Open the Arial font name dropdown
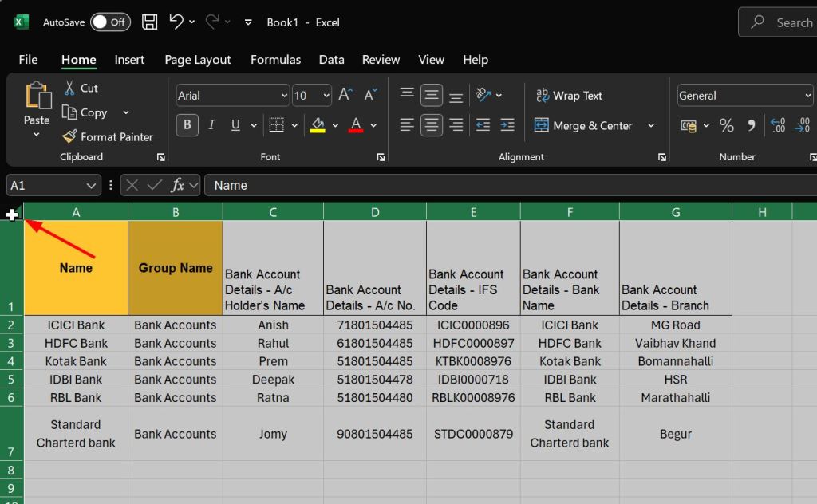Image resolution: width=817 pixels, height=504 pixels. point(284,95)
